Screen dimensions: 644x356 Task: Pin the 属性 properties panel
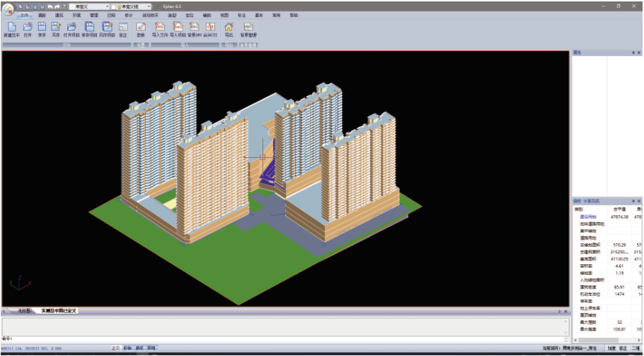point(633,52)
